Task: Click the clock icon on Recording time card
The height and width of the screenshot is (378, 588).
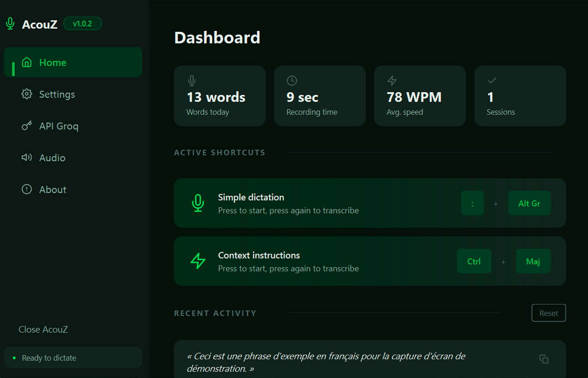Action: [292, 80]
